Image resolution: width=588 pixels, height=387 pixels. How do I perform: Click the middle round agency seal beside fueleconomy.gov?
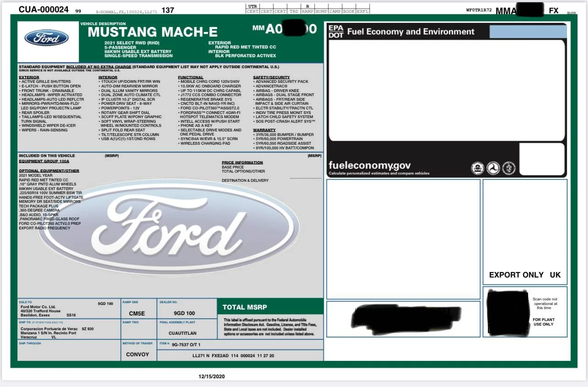(493, 169)
